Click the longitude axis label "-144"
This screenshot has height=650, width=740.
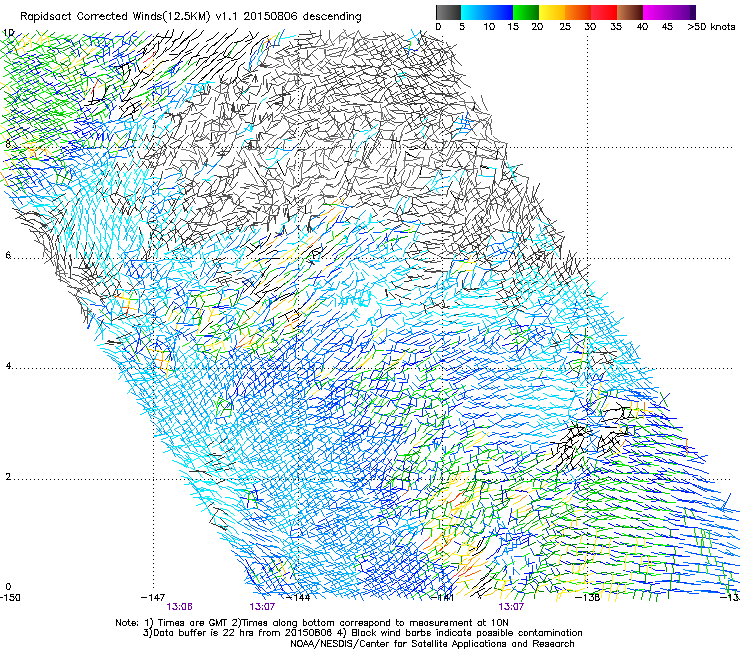click(299, 598)
